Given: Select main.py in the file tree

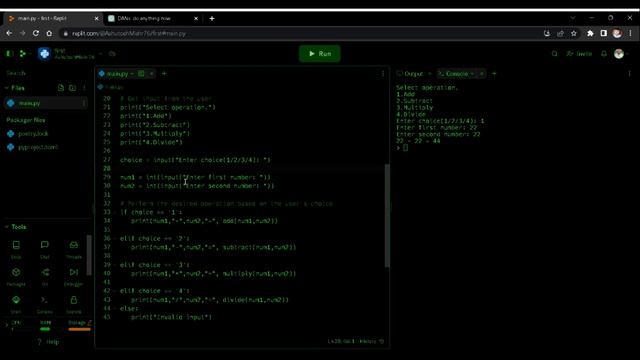Looking at the screenshot, I should click(x=46, y=103).
